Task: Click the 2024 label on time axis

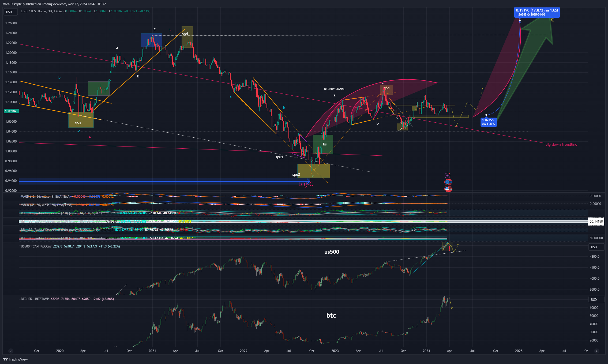Action: tap(426, 351)
